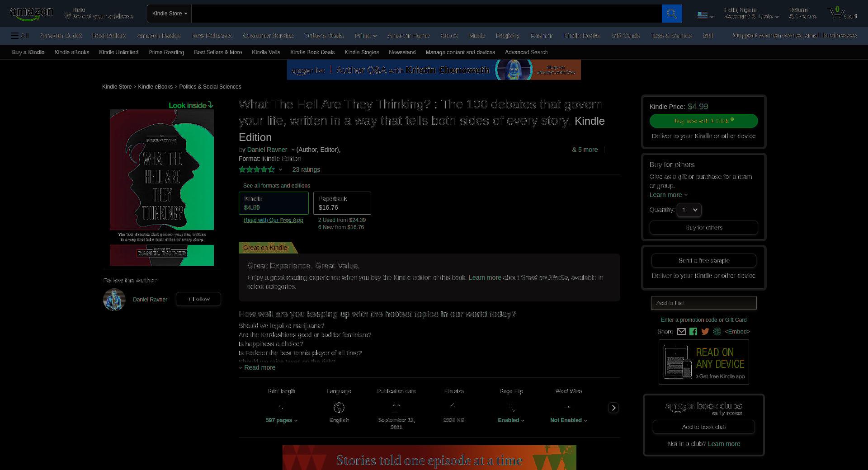The height and width of the screenshot is (470, 868).
Task: Click Stories told one episode banner
Action: pos(429,458)
